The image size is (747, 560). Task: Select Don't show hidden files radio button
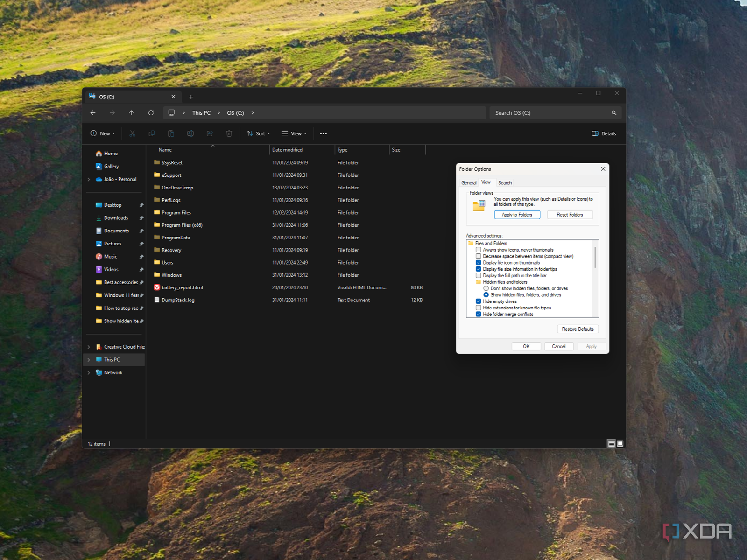pos(486,288)
